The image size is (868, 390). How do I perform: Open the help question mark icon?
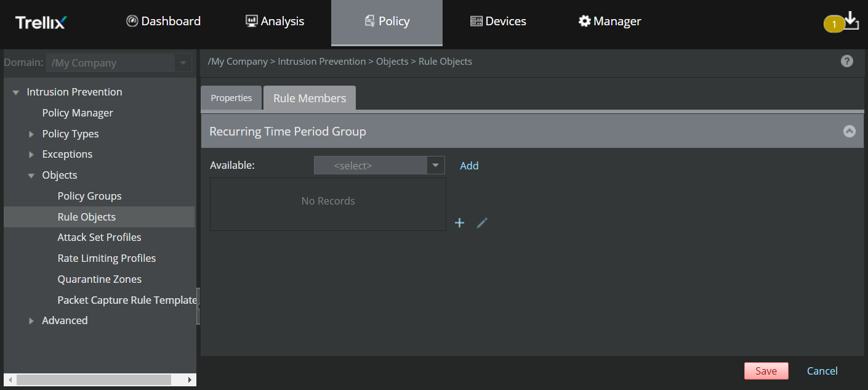pos(847,61)
